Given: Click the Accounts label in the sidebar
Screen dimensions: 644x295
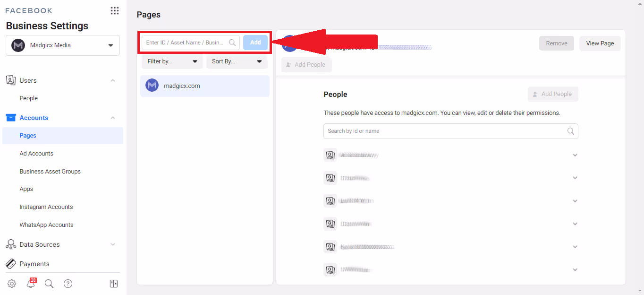Looking at the screenshot, I should tap(34, 118).
